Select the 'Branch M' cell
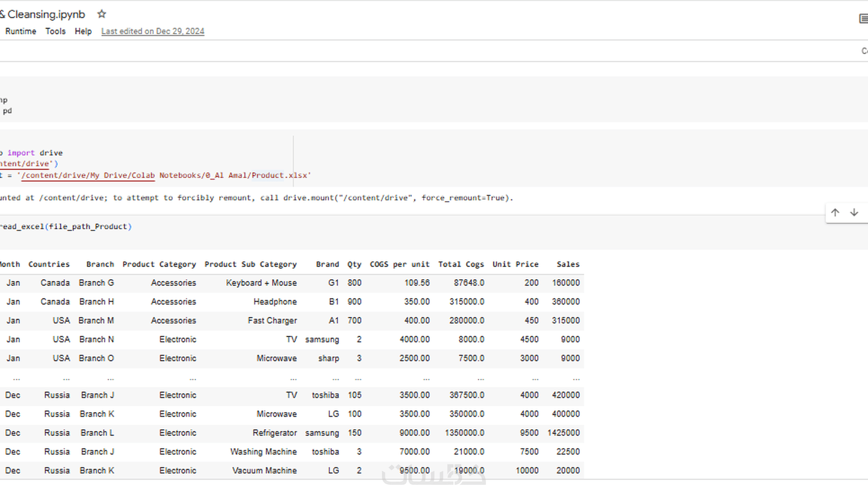This screenshot has width=868, height=495. [96, 320]
